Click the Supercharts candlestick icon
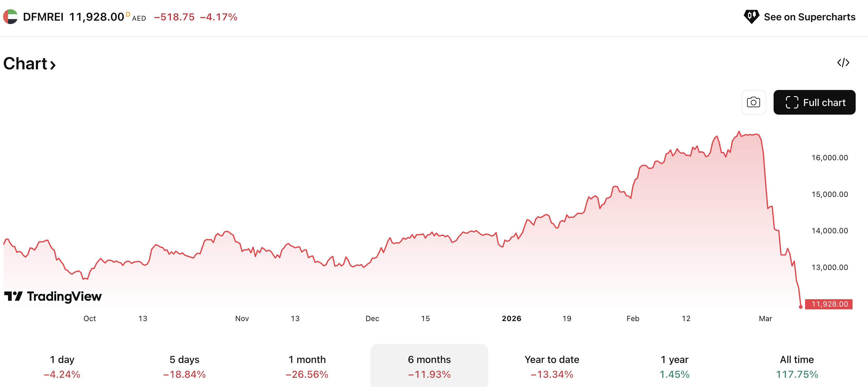 [751, 16]
